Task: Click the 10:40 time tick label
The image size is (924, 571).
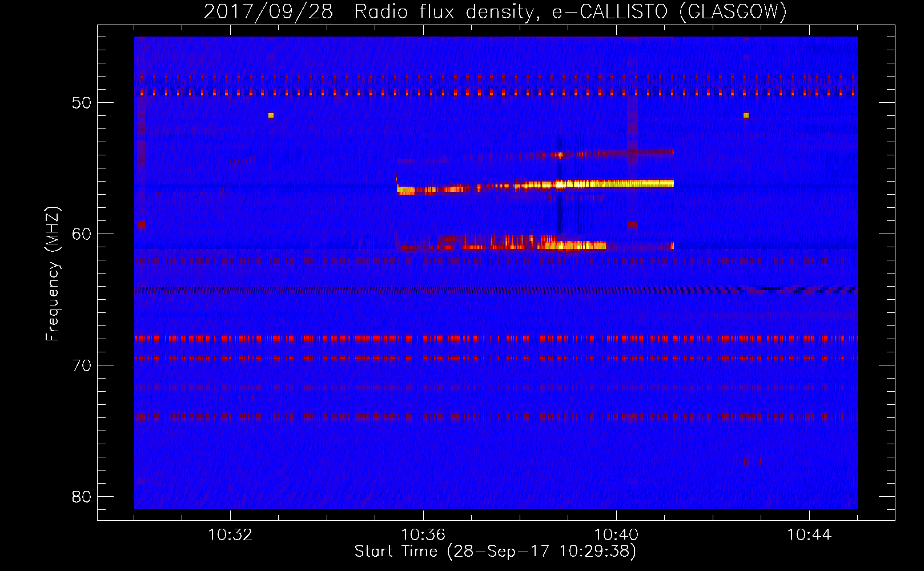Action: tap(616, 535)
